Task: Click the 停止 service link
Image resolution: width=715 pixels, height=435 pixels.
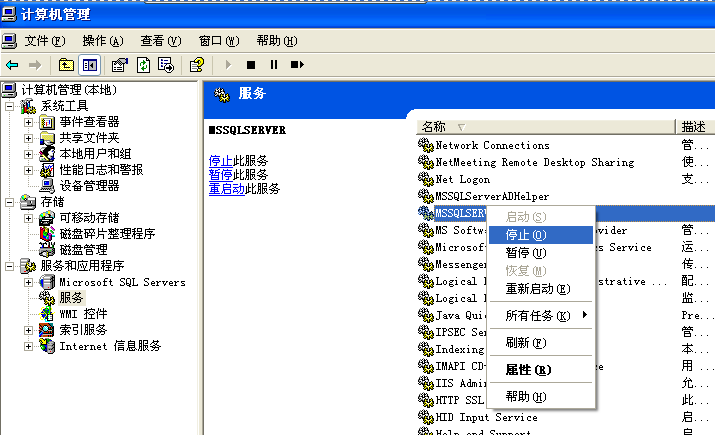Action: point(221,161)
